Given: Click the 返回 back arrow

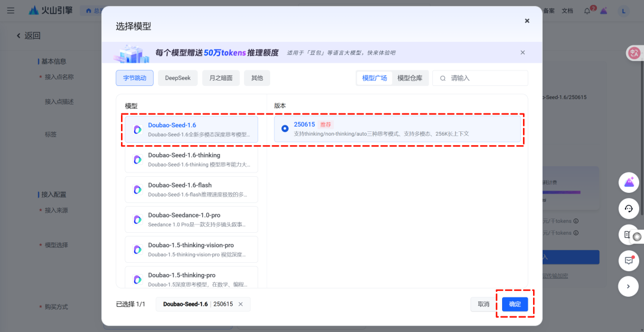Looking at the screenshot, I should click(x=18, y=36).
